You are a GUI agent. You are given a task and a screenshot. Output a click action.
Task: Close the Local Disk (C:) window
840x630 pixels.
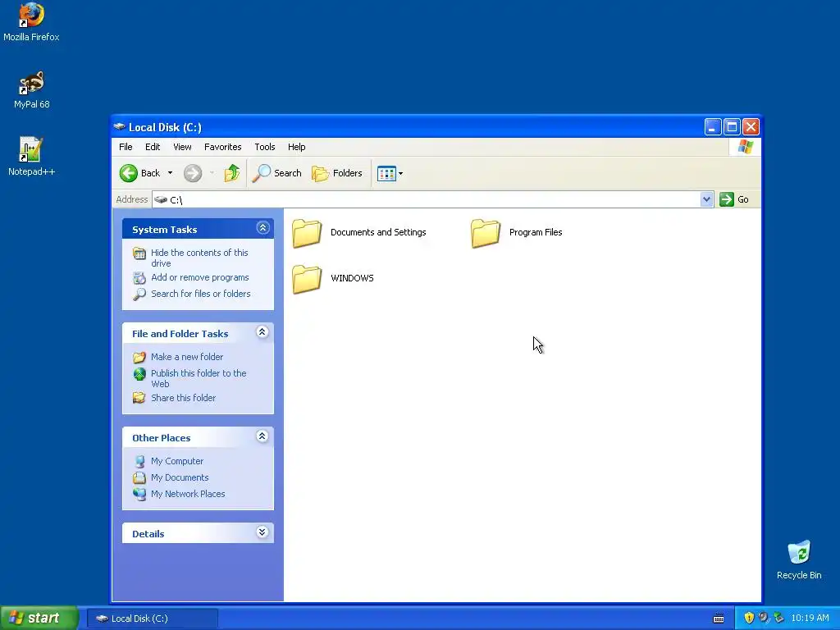(751, 127)
